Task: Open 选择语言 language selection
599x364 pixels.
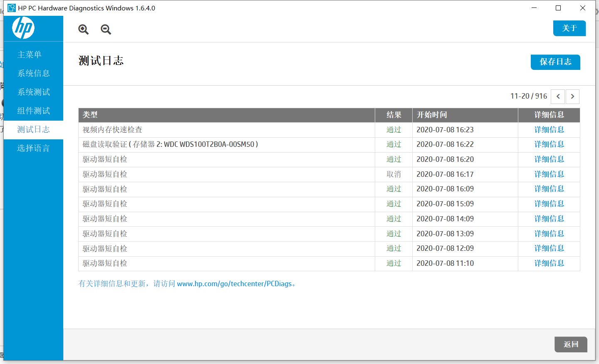Action: 33,148
